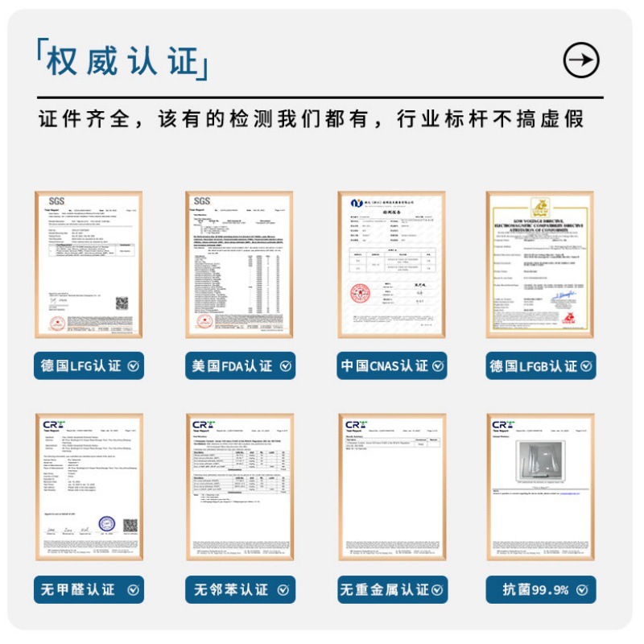This screenshot has height=644, width=644.
Task: Click checkmark icon on 德国LFG认证 badge
Action: click(133, 366)
